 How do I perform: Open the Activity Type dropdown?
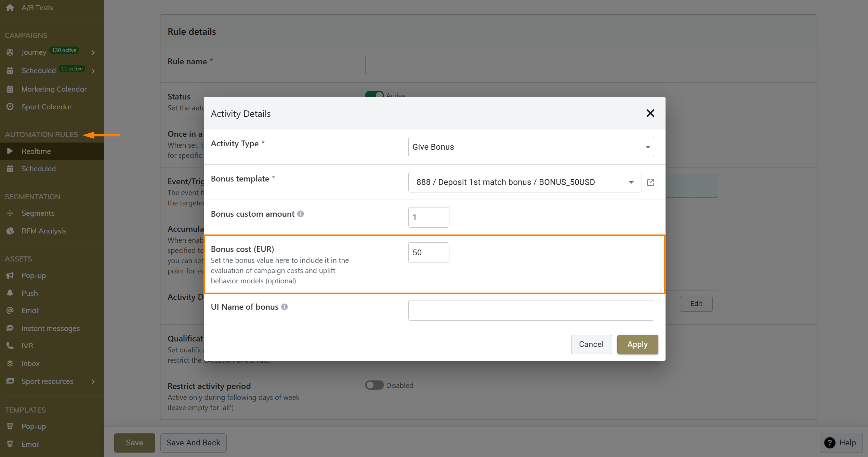pyautogui.click(x=531, y=147)
